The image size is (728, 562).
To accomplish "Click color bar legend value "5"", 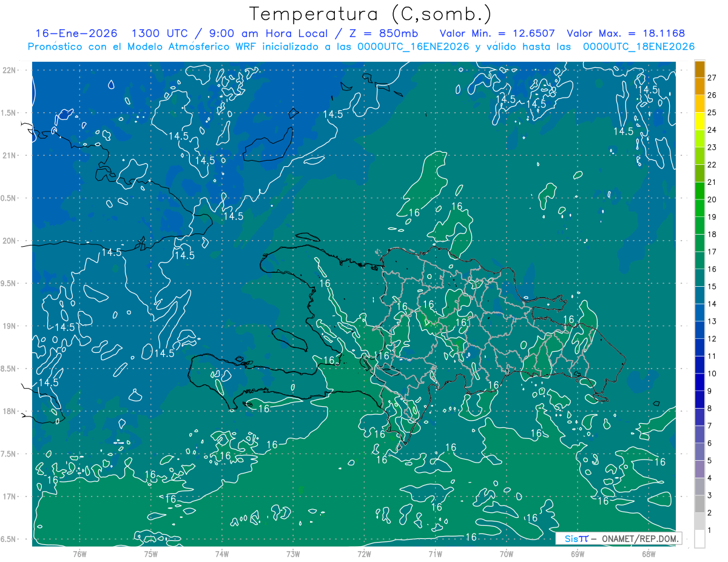I will 710,461.
